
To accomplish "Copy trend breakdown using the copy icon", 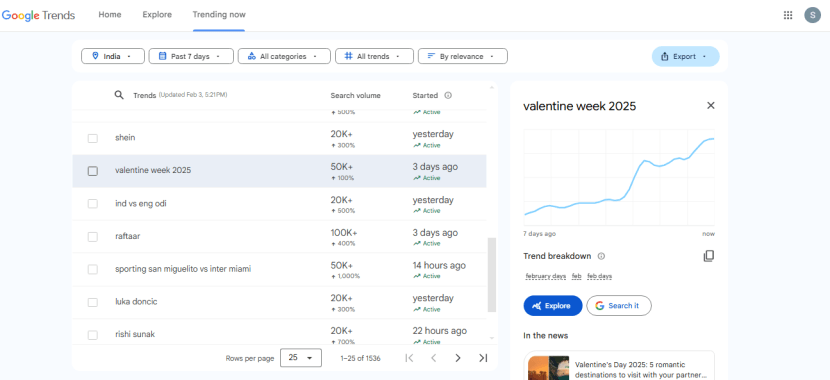I will pos(708,256).
